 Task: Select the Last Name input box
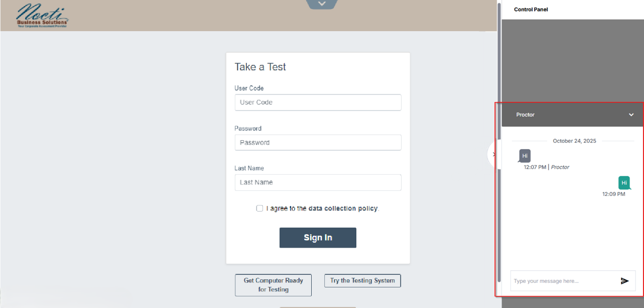(318, 182)
